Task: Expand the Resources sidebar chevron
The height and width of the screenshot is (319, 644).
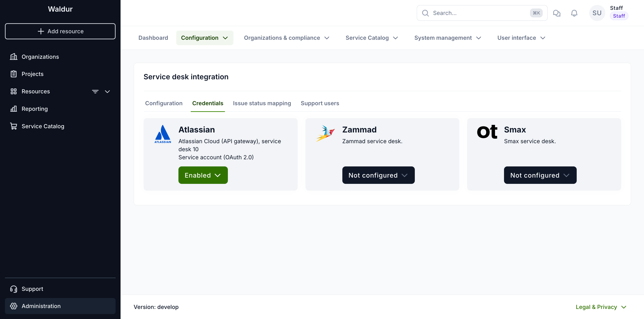Action: coord(107,91)
